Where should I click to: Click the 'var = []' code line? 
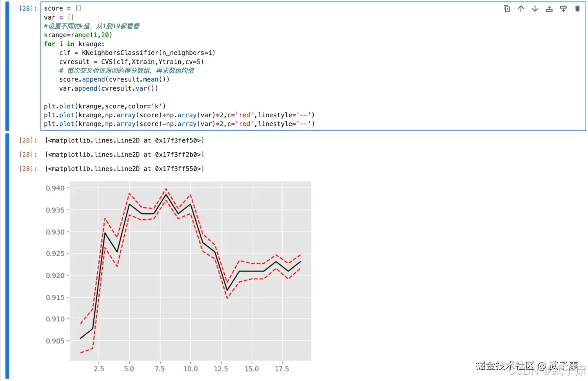click(x=59, y=17)
